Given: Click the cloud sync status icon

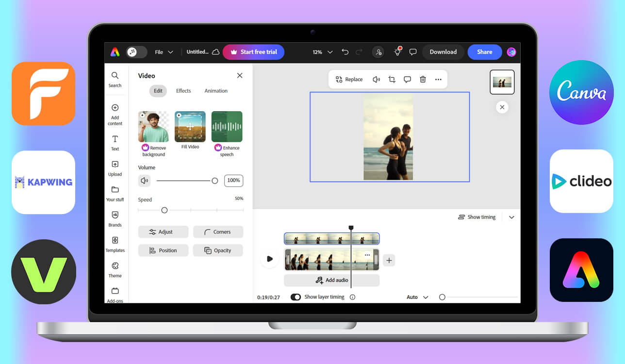Looking at the screenshot, I should click(x=215, y=52).
